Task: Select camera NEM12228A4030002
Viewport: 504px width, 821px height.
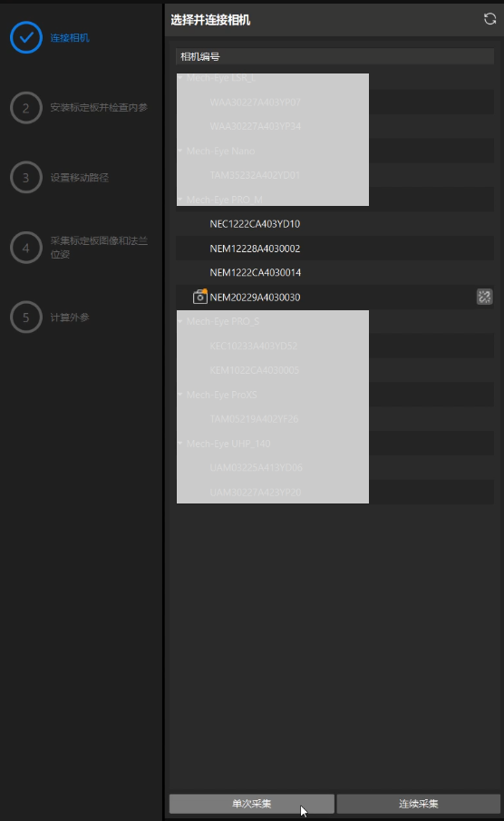Action: [x=335, y=249]
